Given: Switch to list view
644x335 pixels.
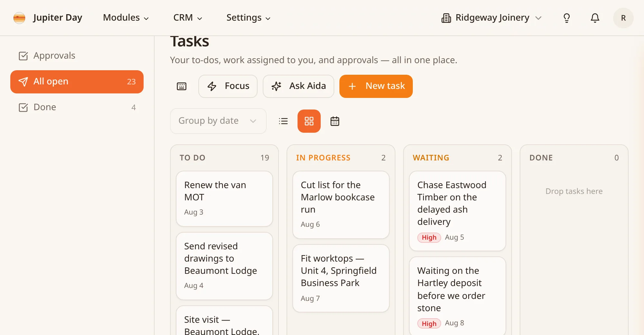Looking at the screenshot, I should point(283,121).
